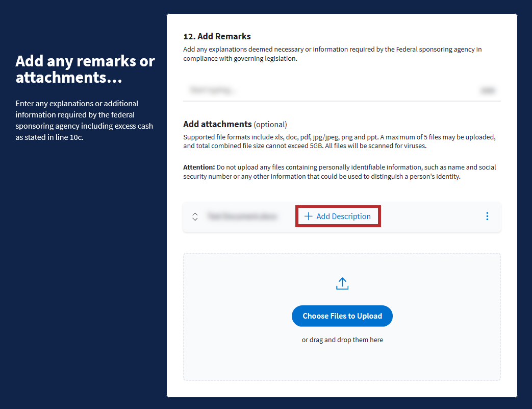Click the upload arrow icon
This screenshot has height=409, width=532.
click(x=342, y=283)
